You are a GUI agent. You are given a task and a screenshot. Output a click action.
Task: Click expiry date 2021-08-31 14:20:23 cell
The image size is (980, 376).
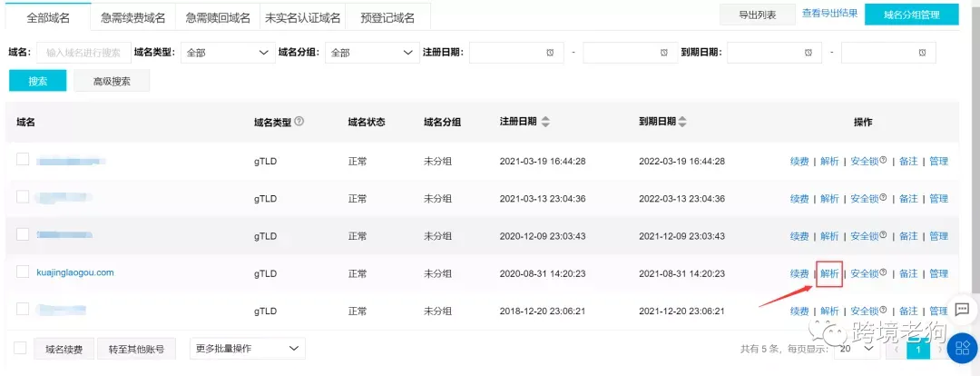[x=681, y=273]
